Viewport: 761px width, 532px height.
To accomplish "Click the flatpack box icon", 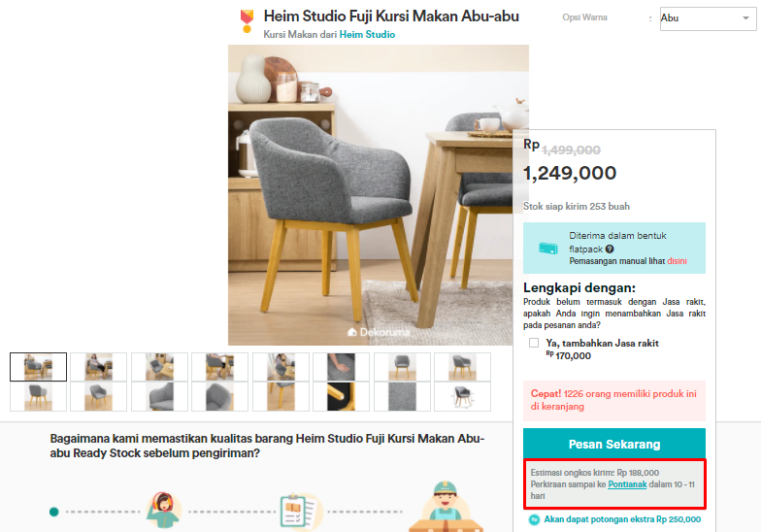I will coord(548,249).
